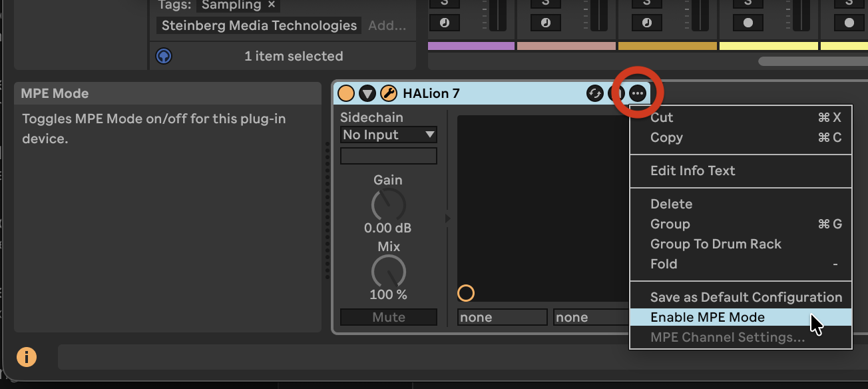Image resolution: width=868 pixels, height=389 pixels.
Task: Open the Sidechain No Input dropdown
Action: (389, 135)
